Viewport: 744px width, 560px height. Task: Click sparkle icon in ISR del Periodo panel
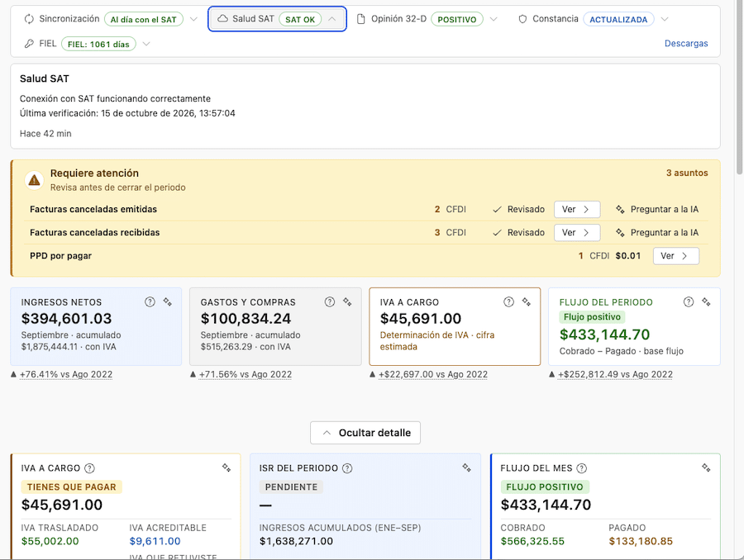coord(467,468)
